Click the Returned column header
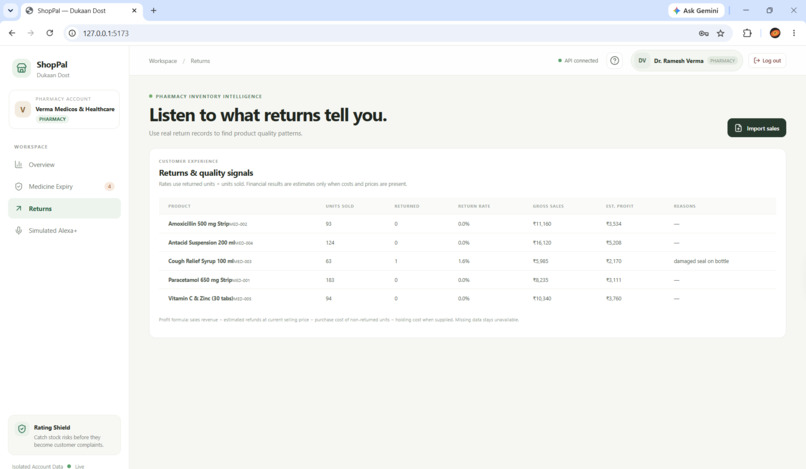Screen dimensions: 806x469 (407, 206)
